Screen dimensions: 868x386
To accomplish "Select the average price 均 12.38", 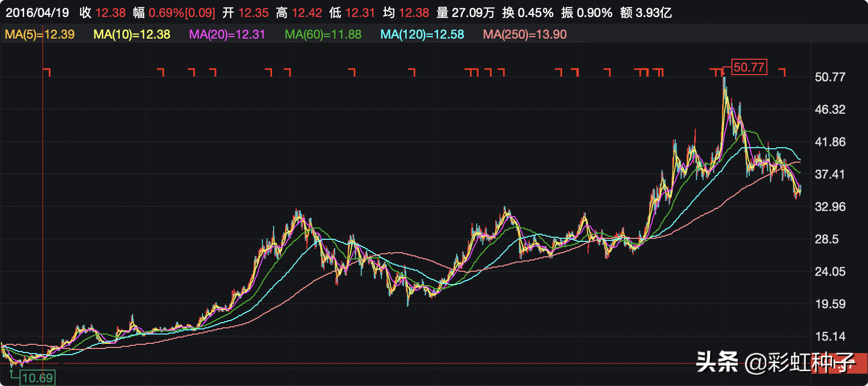I will coord(406,13).
